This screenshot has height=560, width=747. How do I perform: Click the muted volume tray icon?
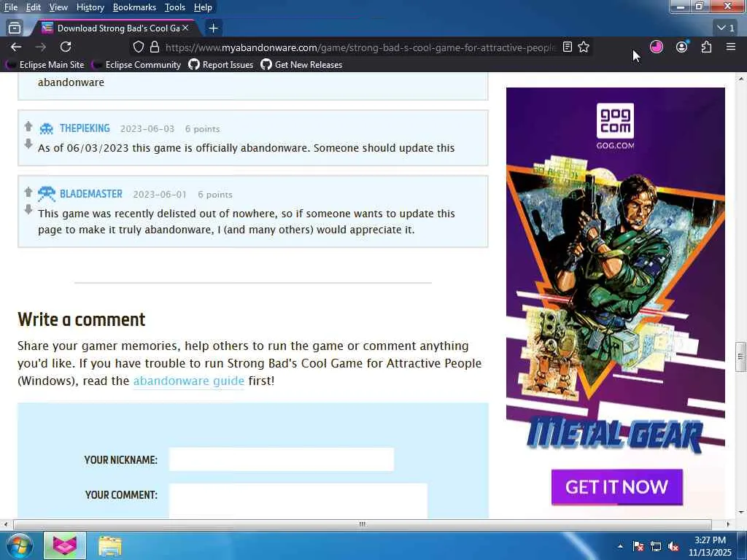point(673,546)
